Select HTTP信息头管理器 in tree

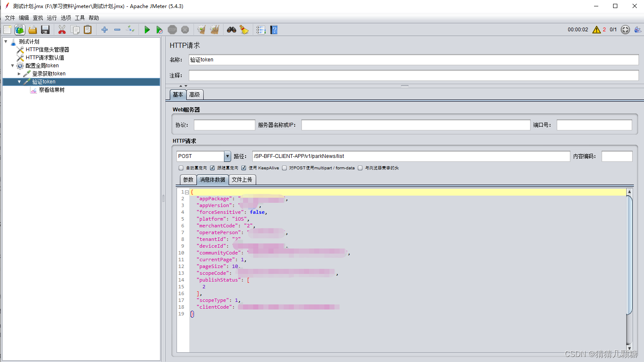[47, 50]
